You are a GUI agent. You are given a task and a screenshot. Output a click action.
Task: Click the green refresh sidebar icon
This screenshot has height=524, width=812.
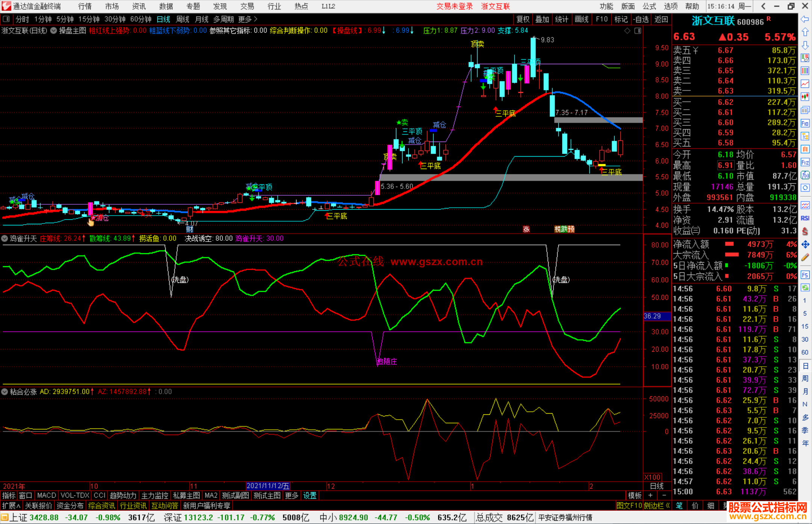point(805,288)
